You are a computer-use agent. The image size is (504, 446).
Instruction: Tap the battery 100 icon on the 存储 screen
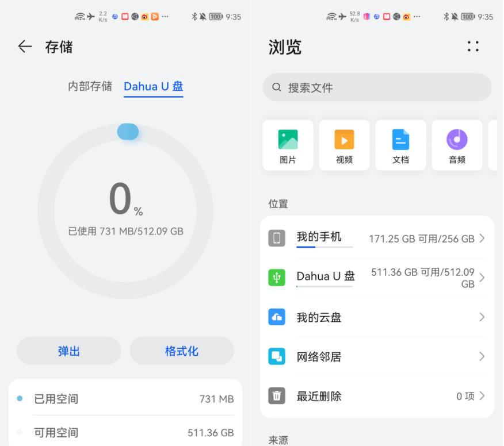[216, 16]
